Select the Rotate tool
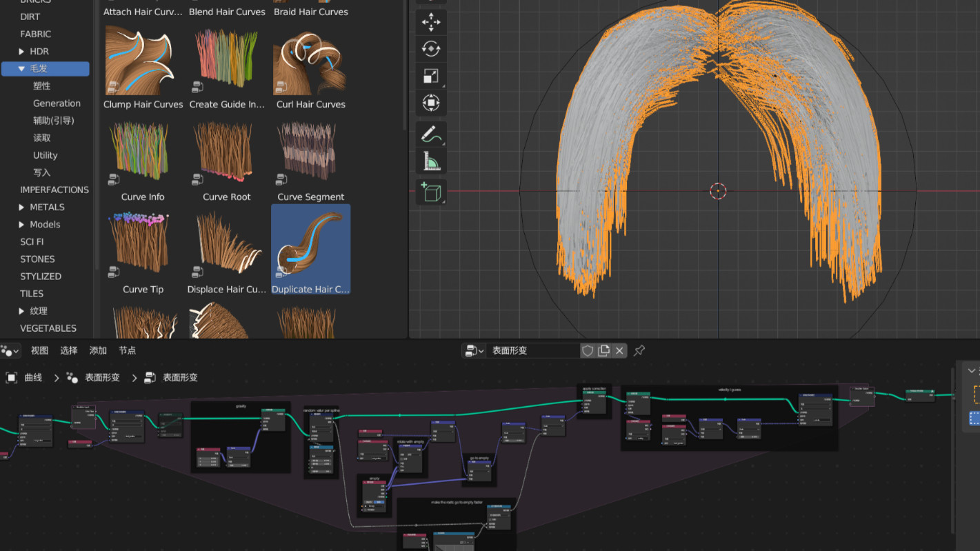Viewport: 980px width, 551px height. coord(431,49)
